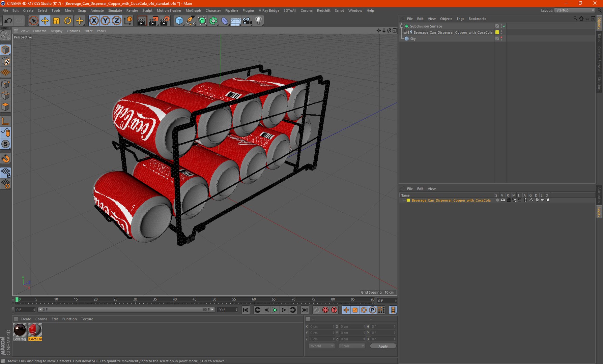
Task: Toggle Y axis lock
Action: click(105, 21)
